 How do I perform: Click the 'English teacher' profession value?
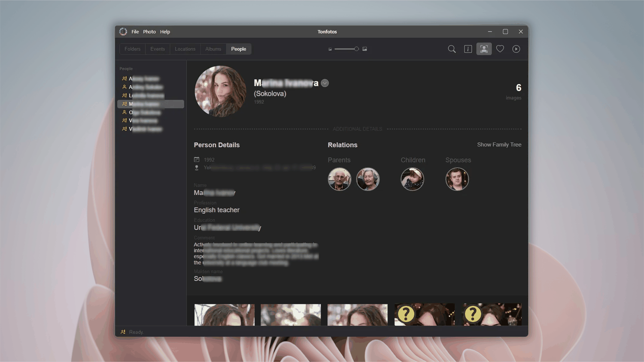click(x=217, y=210)
